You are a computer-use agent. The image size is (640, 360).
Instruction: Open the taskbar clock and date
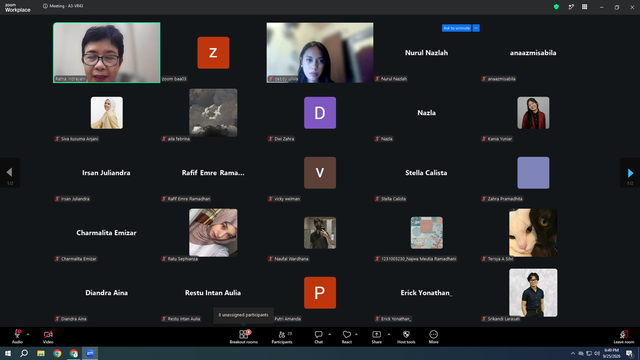tap(611, 353)
